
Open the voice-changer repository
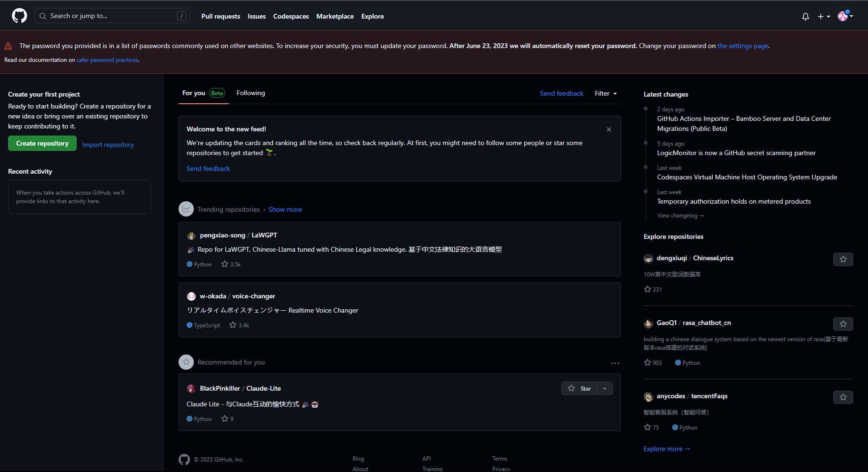click(x=254, y=296)
